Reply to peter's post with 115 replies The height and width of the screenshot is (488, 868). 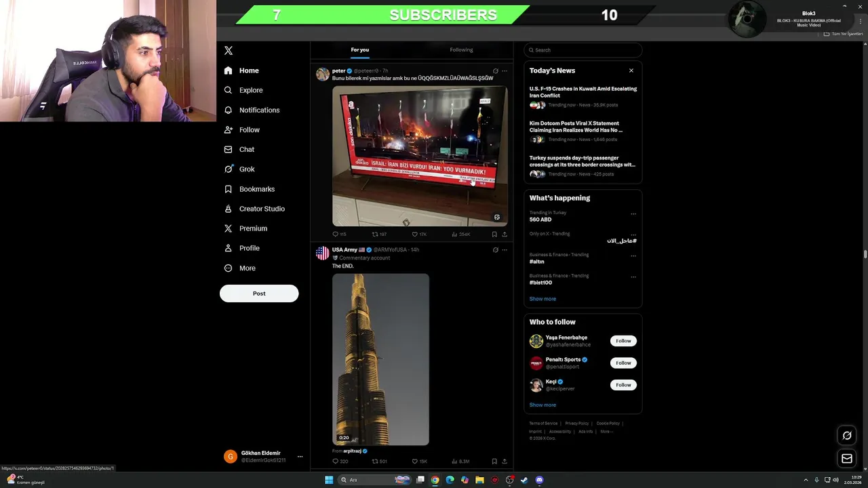[339, 235]
